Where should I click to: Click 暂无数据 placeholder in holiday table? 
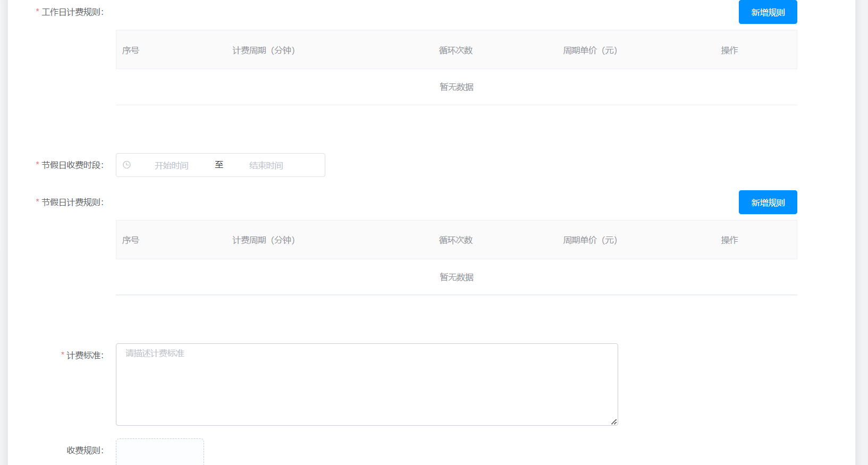(x=456, y=277)
